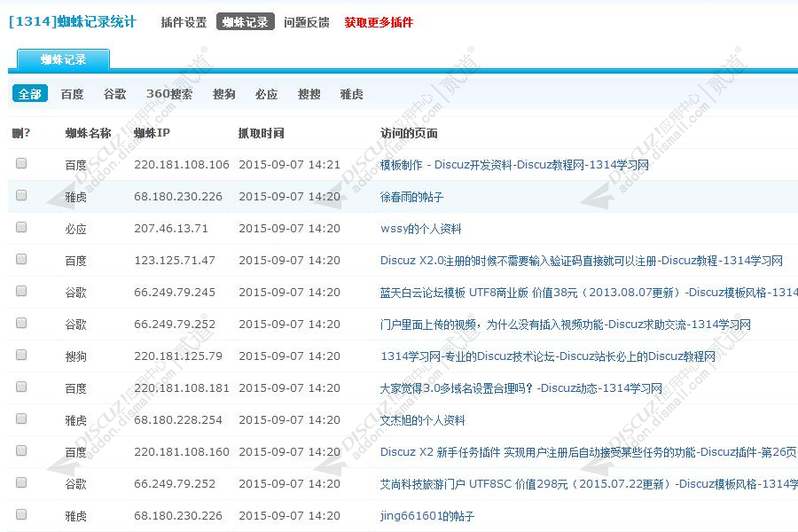
Task: Click the 蜘蛛IP column header
Action: click(x=152, y=133)
